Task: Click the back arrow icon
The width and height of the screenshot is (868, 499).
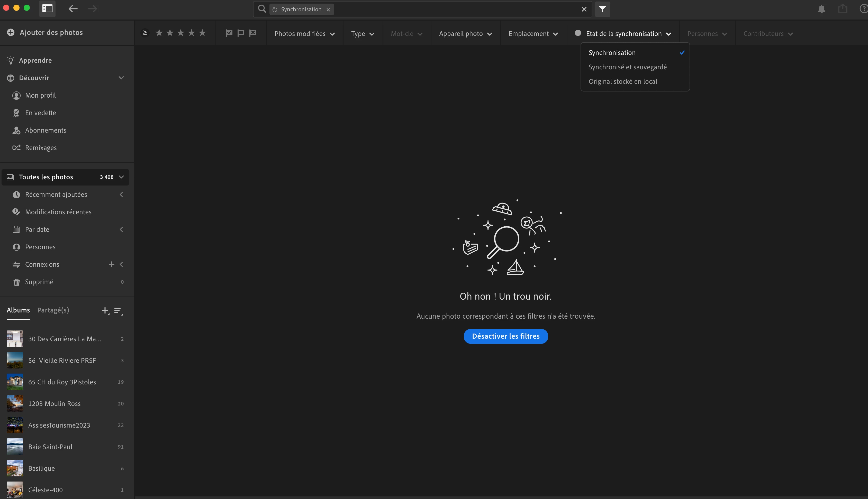Action: point(73,9)
